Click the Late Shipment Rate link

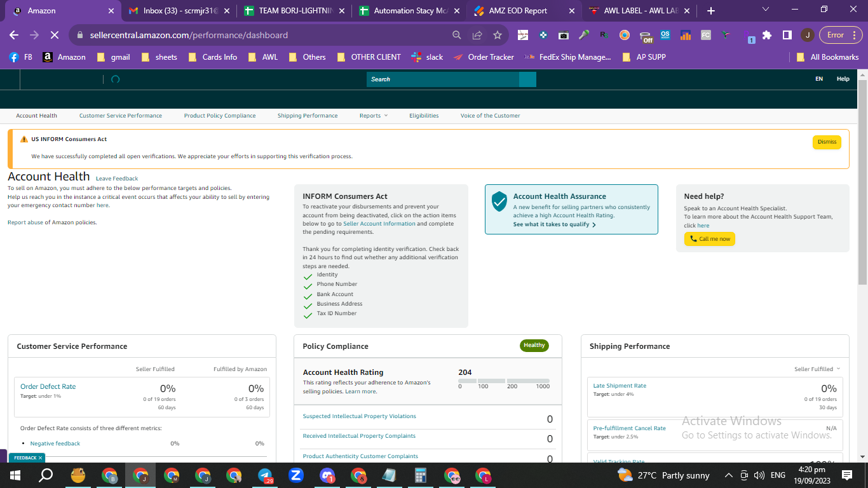tap(620, 386)
